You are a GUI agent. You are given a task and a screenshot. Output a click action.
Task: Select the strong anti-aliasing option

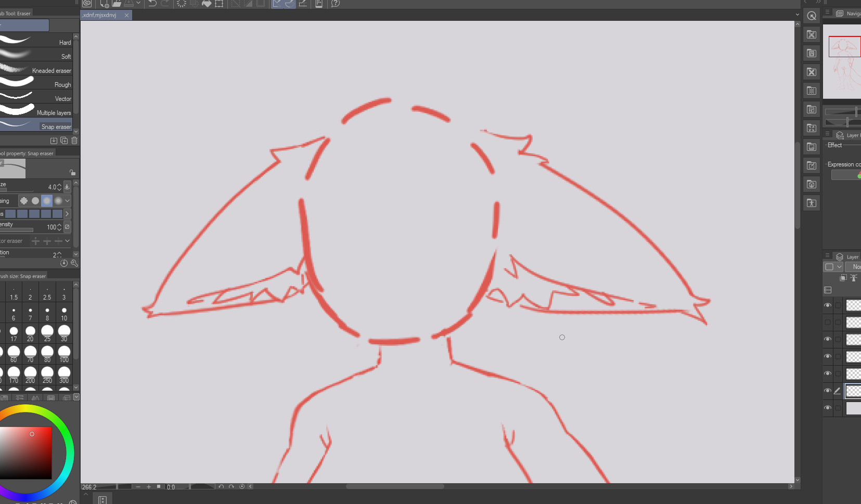58,201
